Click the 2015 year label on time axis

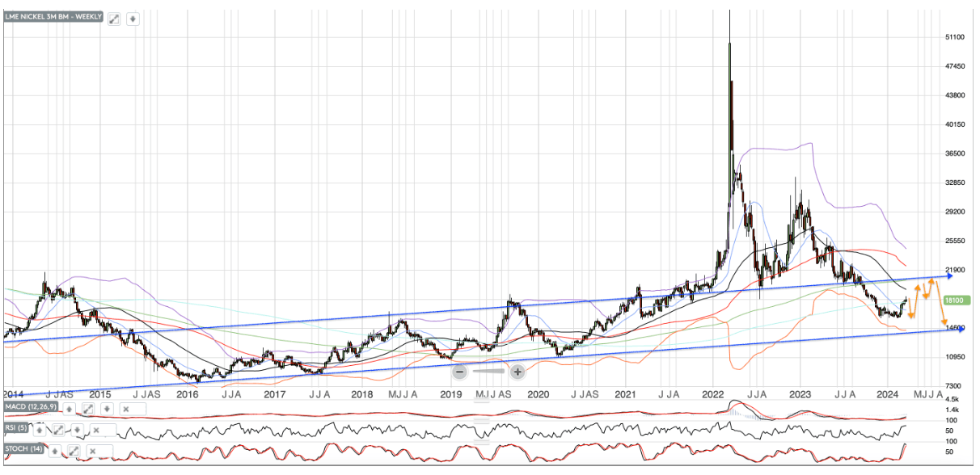99,394
